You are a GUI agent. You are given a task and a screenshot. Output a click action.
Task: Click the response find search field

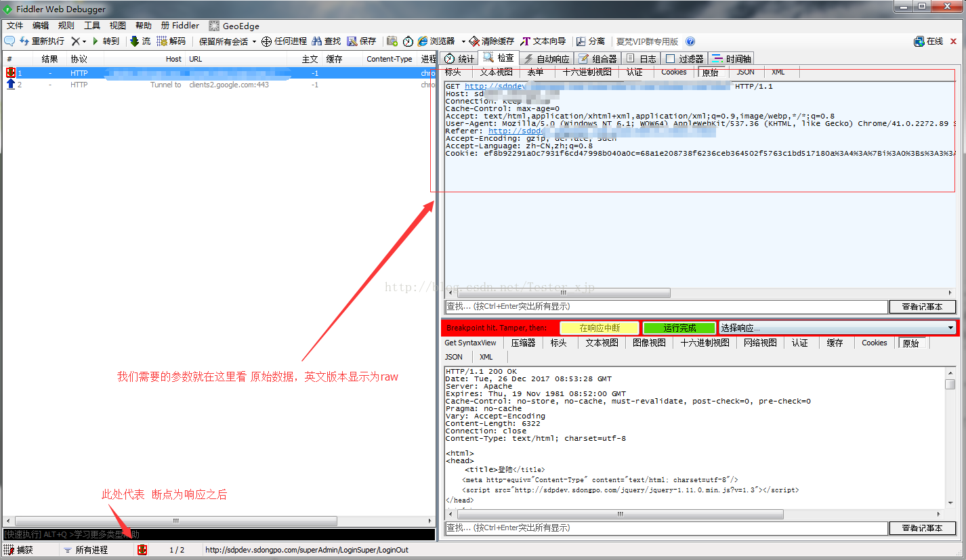pos(666,528)
